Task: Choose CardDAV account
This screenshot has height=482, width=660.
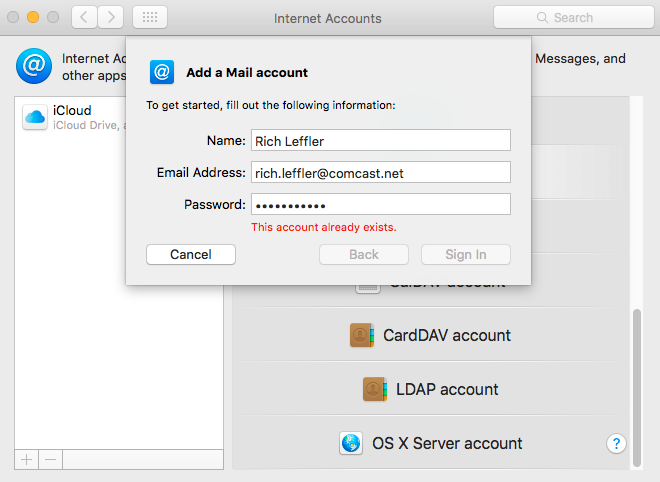Action: click(x=431, y=335)
